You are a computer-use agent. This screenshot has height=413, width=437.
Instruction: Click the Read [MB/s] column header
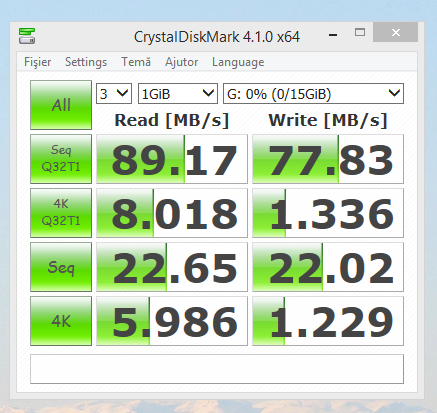point(172,120)
